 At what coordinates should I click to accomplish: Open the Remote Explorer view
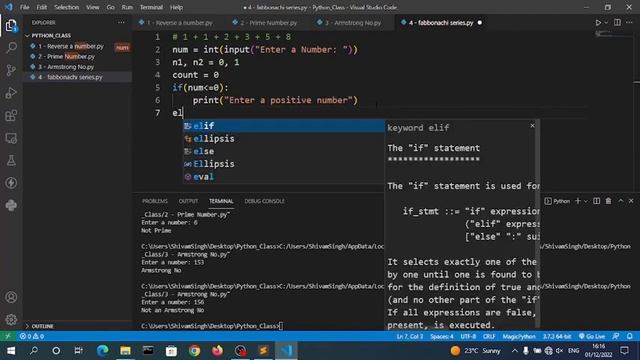click(11, 138)
